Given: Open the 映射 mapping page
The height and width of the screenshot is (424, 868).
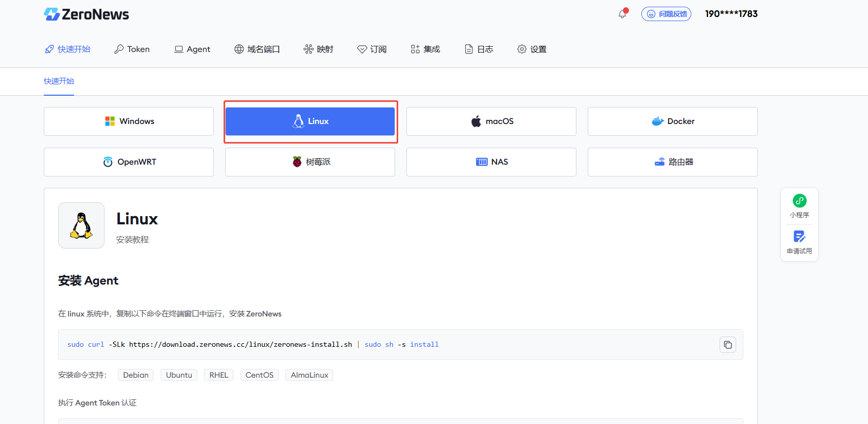Looking at the screenshot, I should [318, 49].
